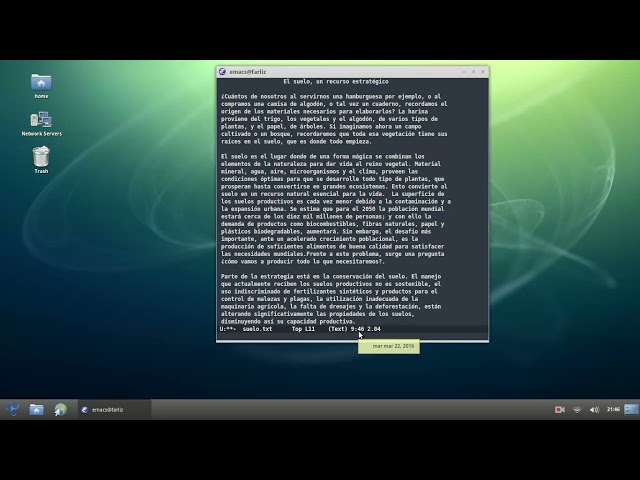640x480 pixels.
Task: Open the application menu launcher in panel
Action: 12,409
